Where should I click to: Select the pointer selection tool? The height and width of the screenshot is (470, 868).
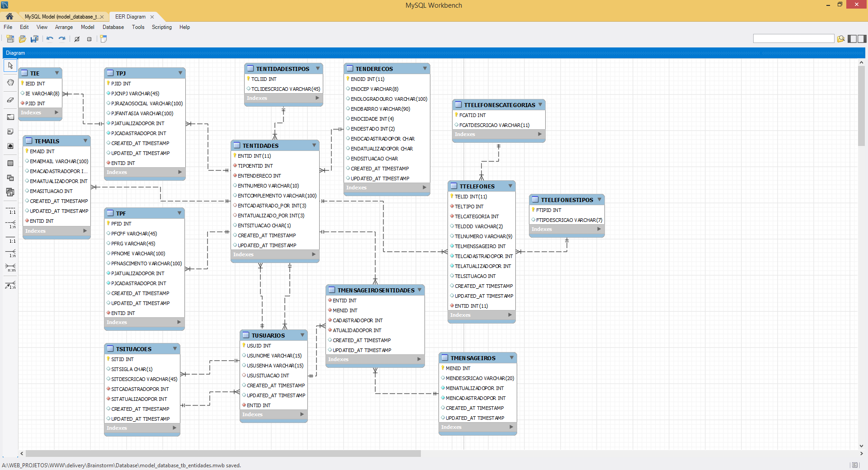[10, 66]
